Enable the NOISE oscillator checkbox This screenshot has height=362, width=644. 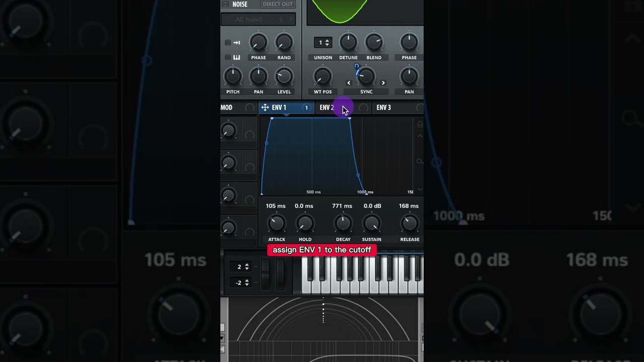pos(225,5)
